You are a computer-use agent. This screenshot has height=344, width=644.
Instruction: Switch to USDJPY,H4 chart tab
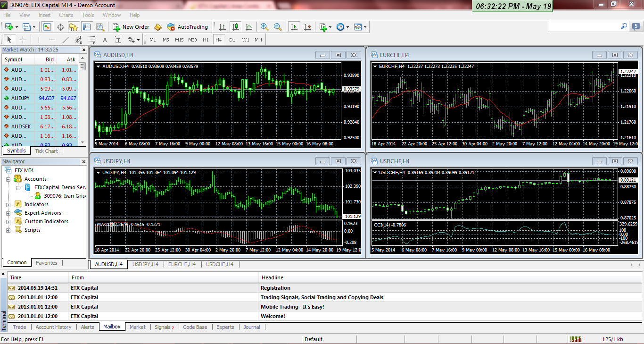coord(145,264)
